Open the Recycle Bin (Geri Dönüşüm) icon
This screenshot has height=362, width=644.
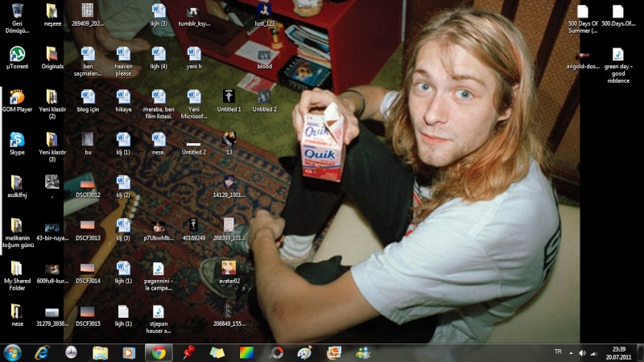(x=17, y=19)
